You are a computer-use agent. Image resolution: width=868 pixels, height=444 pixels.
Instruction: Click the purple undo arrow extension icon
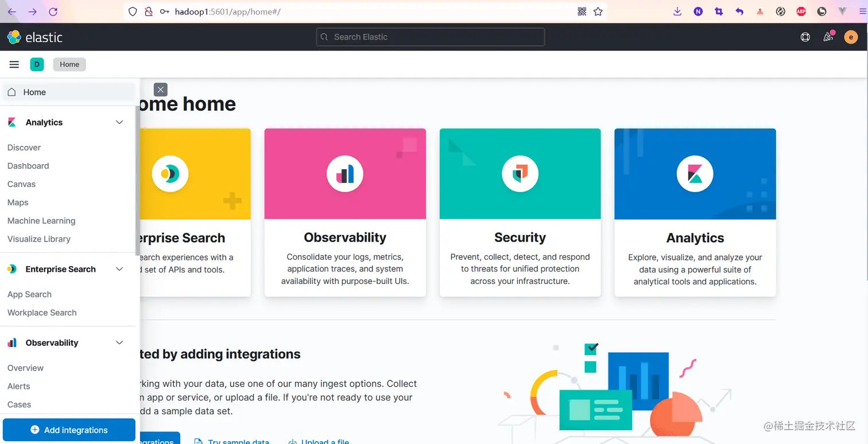point(739,11)
